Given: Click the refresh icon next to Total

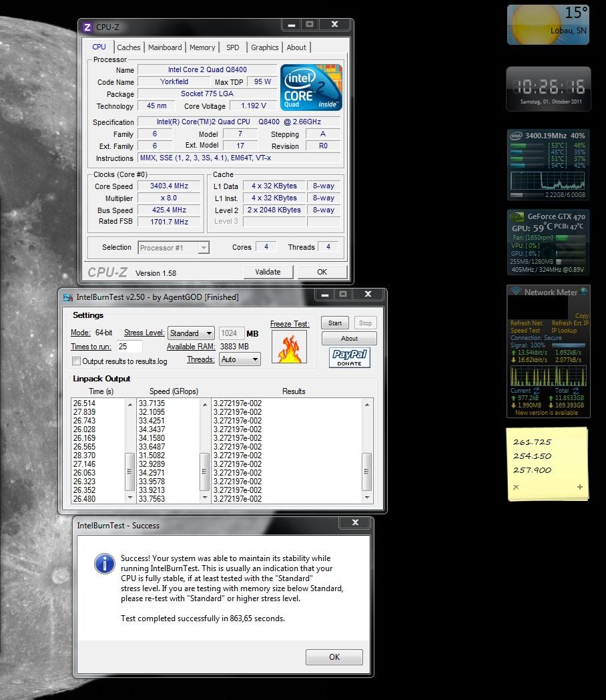Looking at the screenshot, I should tap(575, 391).
